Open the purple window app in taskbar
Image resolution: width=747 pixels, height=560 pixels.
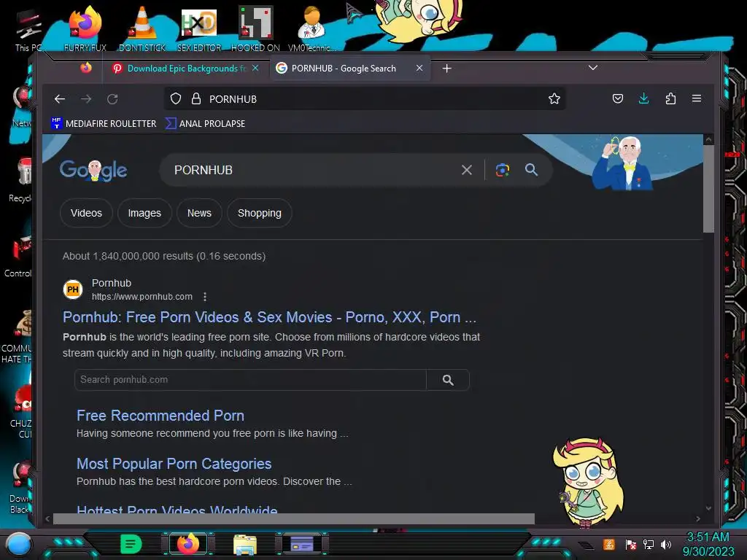(302, 544)
